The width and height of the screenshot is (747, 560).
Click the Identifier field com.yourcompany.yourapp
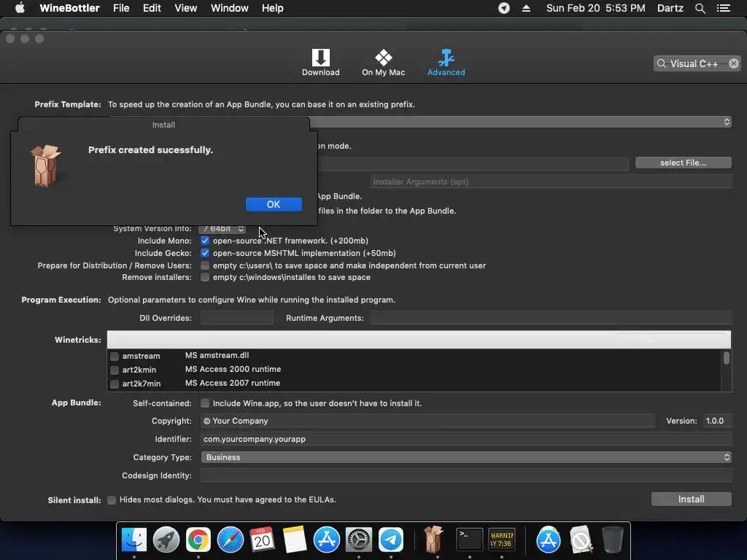tap(466, 439)
